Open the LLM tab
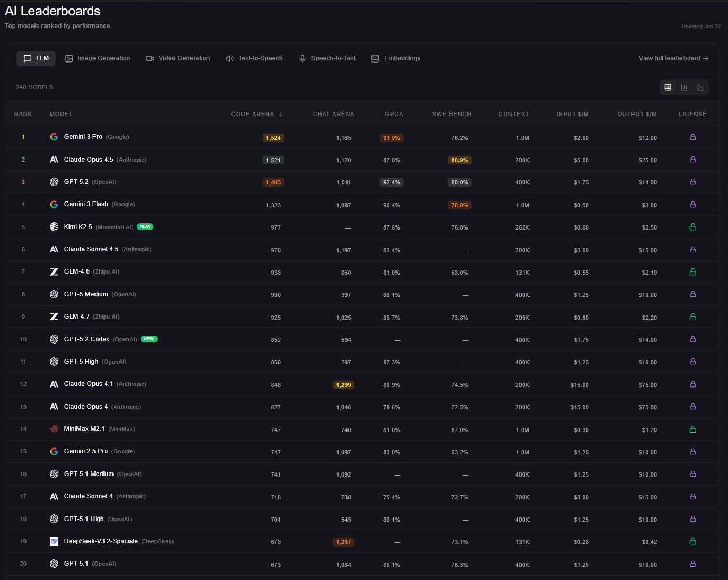Screen dimensions: 728x580 36,58
